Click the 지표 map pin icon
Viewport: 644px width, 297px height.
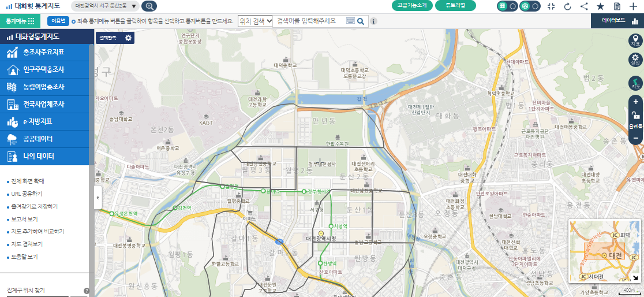[x=635, y=40]
